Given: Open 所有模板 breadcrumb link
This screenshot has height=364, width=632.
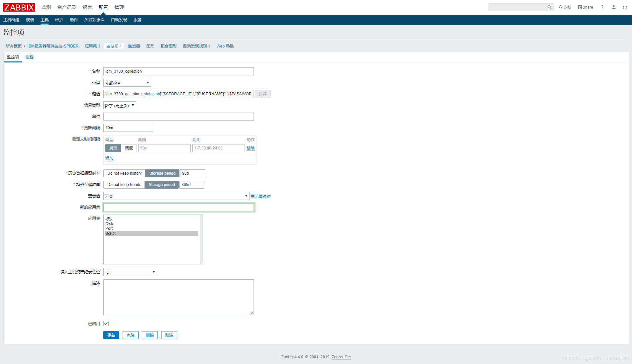Looking at the screenshot, I should 14,46.
